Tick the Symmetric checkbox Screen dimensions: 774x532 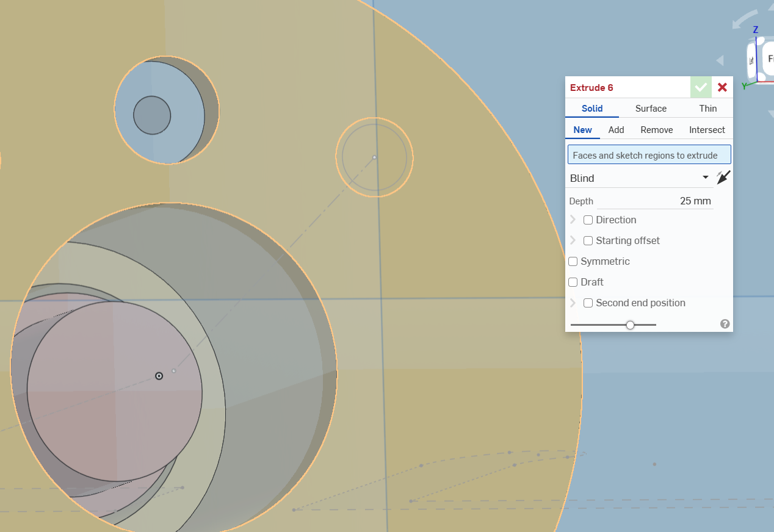[573, 261]
